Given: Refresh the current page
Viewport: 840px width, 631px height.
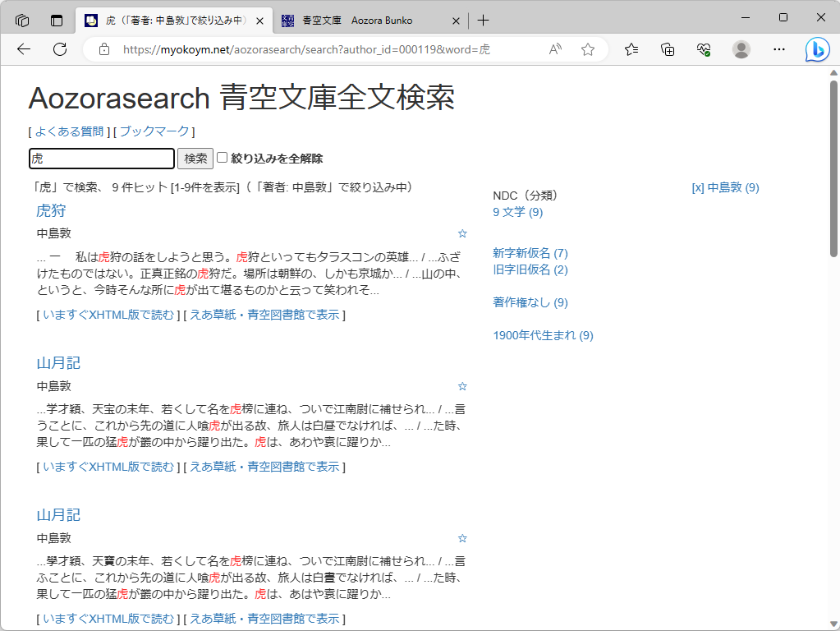Looking at the screenshot, I should tap(59, 49).
